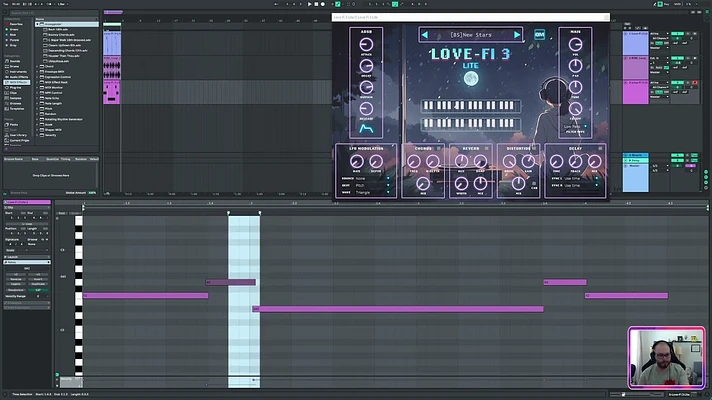Select the Notes tab in clip view
This screenshot has width=712, height=400.
pyautogui.click(x=27, y=262)
